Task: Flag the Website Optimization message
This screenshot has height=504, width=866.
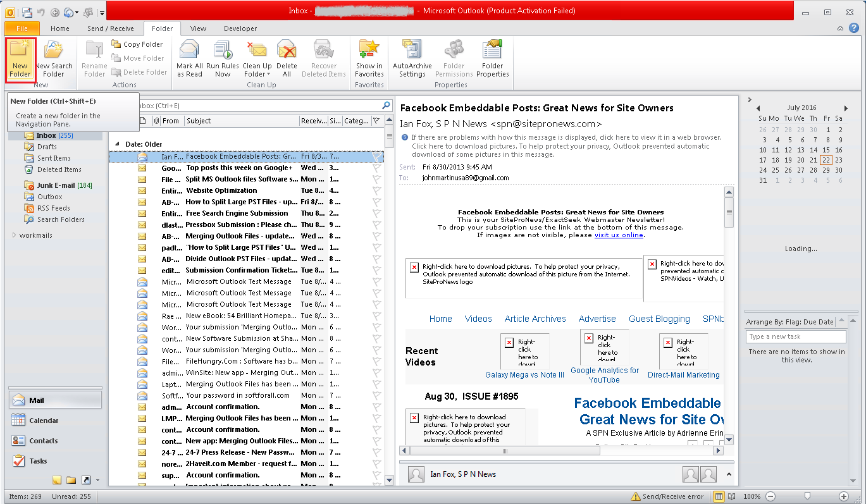Action: coord(376,190)
